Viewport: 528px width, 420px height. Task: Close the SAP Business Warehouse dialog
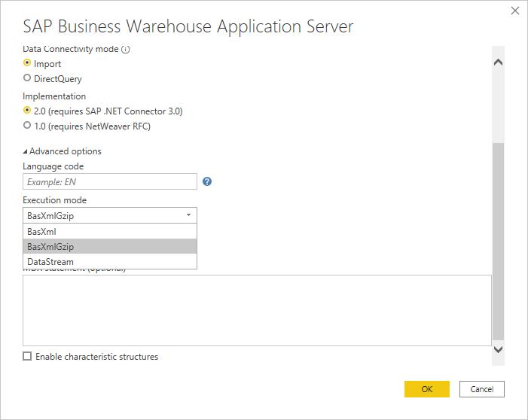pyautogui.click(x=515, y=11)
